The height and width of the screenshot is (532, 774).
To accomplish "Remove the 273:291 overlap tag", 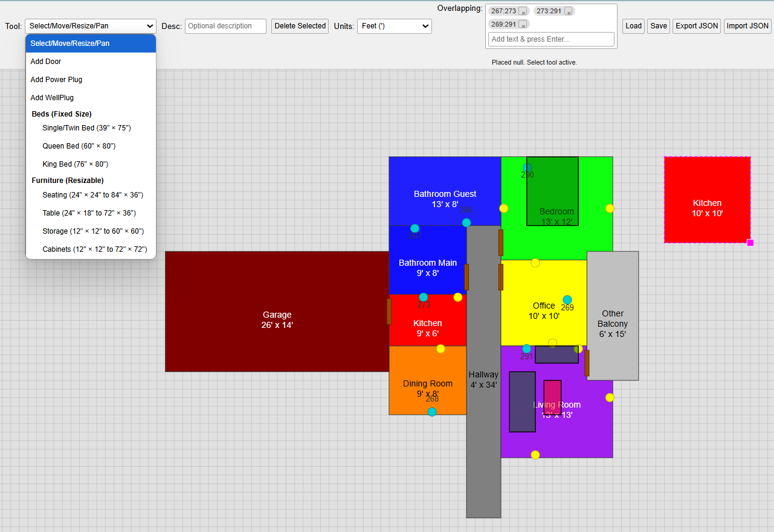I will 568,11.
